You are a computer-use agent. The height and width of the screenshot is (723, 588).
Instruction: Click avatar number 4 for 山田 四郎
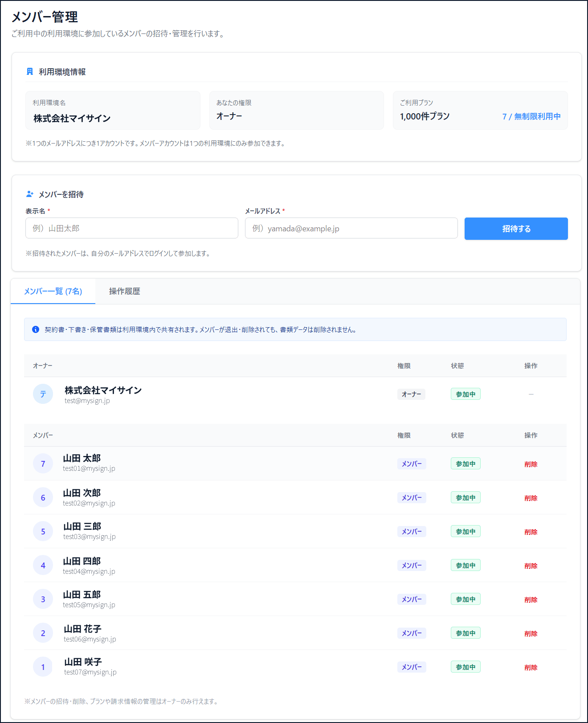click(x=43, y=565)
